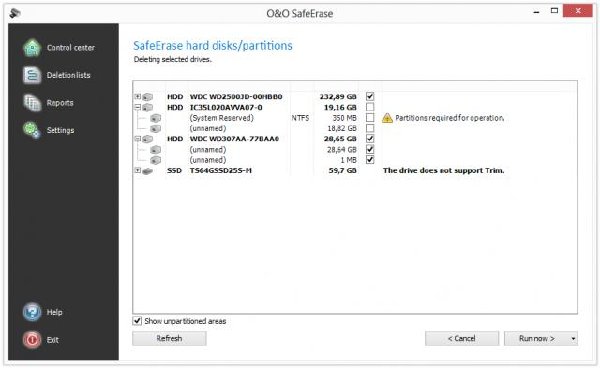Toggle Show unpartitioned areas checkbox
Image resolution: width=600 pixels, height=368 pixels.
(x=137, y=321)
